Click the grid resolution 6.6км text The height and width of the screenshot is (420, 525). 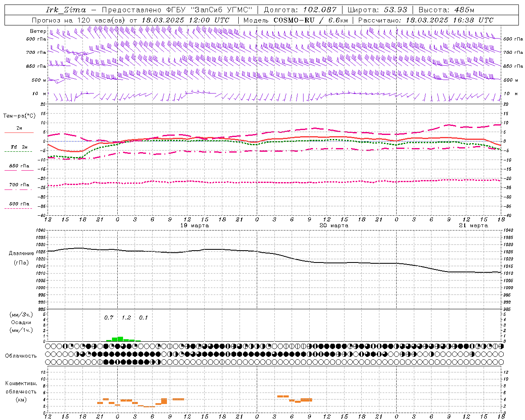(338, 20)
